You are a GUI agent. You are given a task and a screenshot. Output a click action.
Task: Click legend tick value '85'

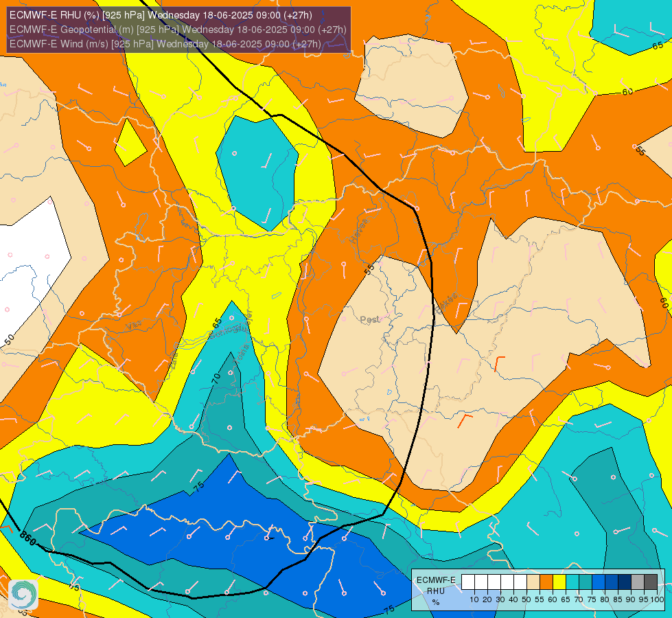[618, 599]
